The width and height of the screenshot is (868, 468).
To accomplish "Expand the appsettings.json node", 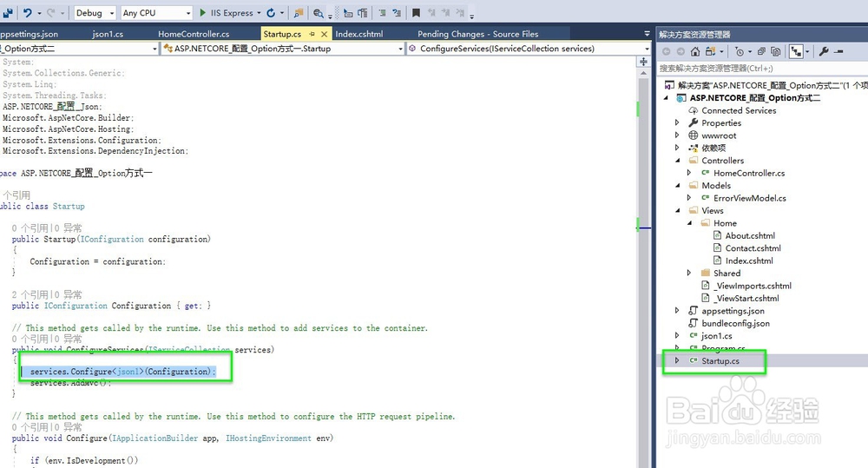I will click(x=677, y=311).
